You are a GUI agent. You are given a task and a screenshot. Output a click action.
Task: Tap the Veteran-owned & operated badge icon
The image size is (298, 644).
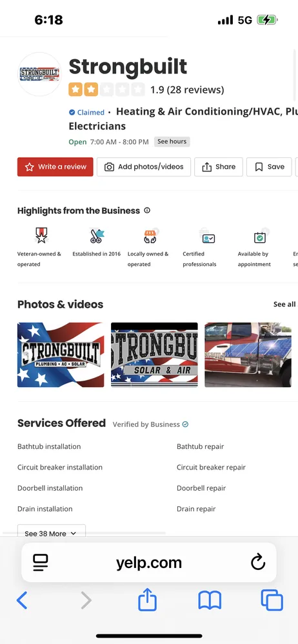coord(41,236)
